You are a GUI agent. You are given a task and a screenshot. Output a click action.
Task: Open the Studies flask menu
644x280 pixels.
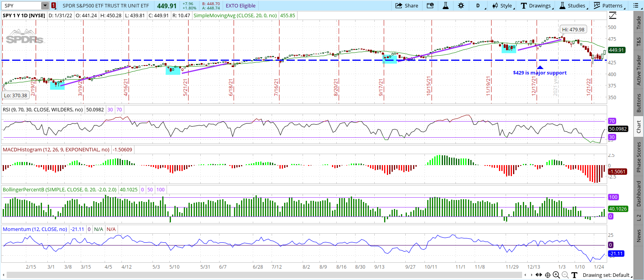click(x=572, y=5)
